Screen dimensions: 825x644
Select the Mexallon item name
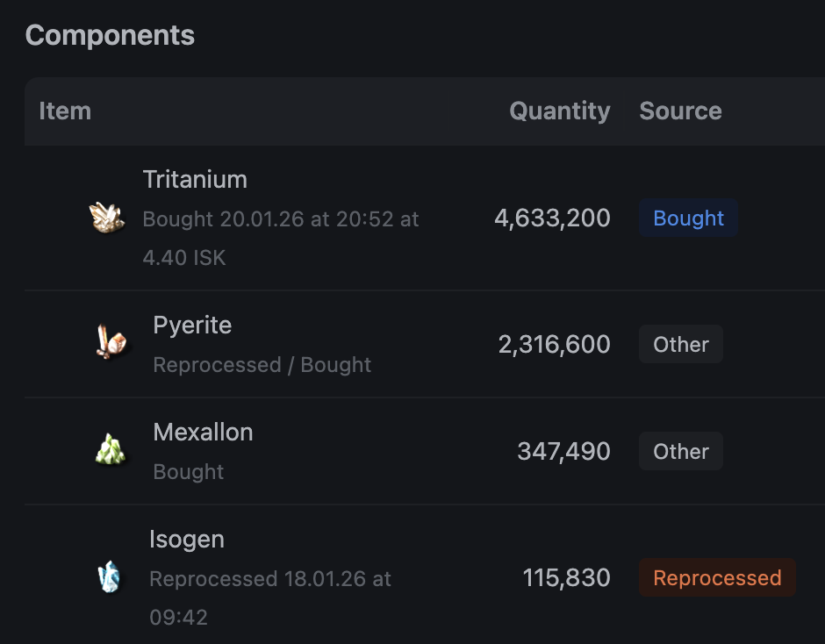[203, 432]
